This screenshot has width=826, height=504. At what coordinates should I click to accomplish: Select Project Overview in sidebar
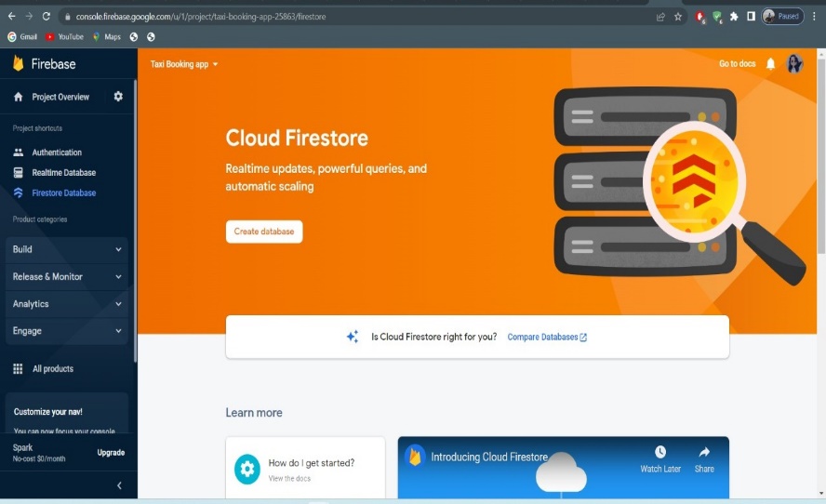tap(60, 97)
